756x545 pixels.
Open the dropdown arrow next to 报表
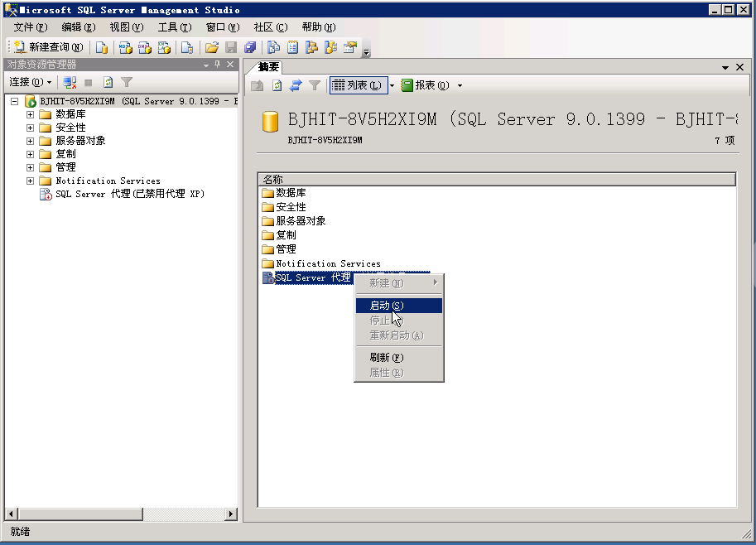click(x=460, y=86)
